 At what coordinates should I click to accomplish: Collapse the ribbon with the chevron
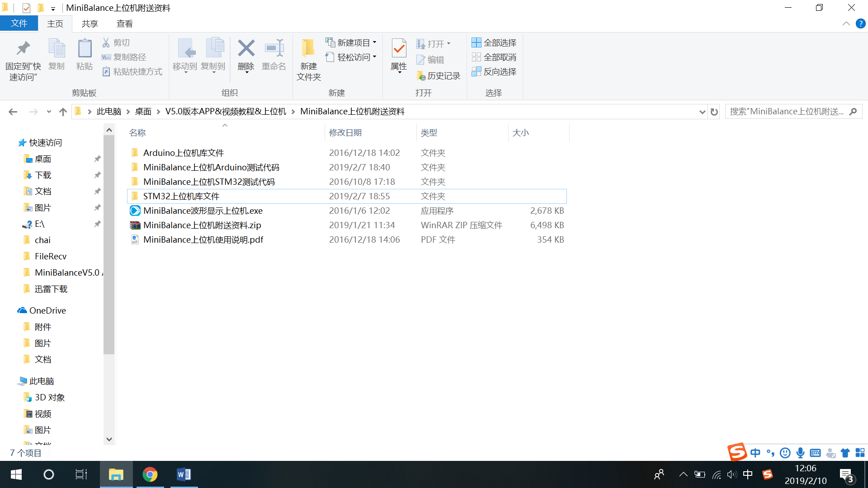coord(846,23)
